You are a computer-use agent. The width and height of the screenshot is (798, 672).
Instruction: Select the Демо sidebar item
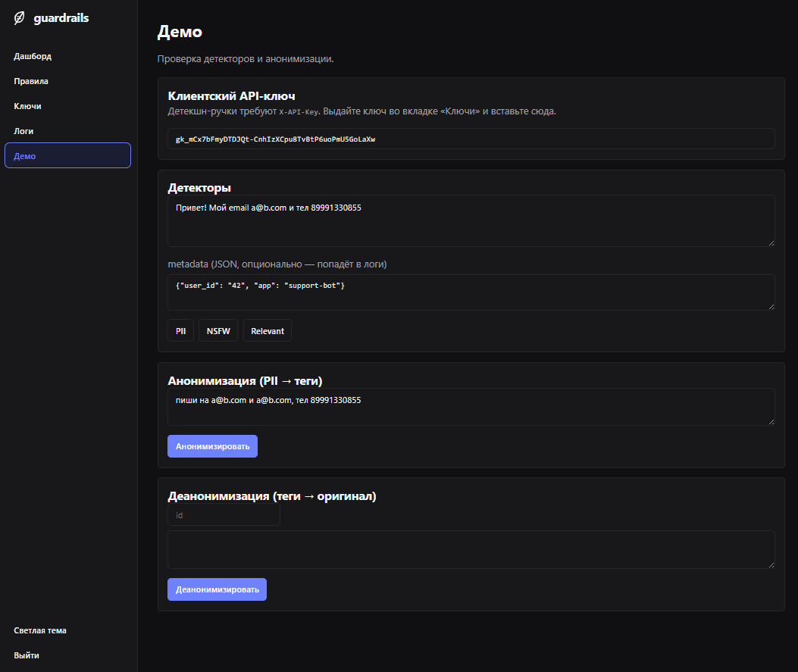click(x=67, y=155)
